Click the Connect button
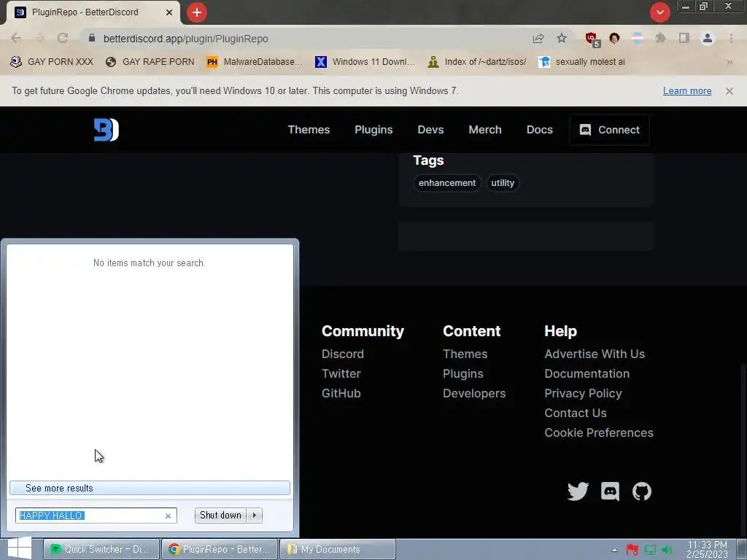This screenshot has width=747, height=560. 609,130
